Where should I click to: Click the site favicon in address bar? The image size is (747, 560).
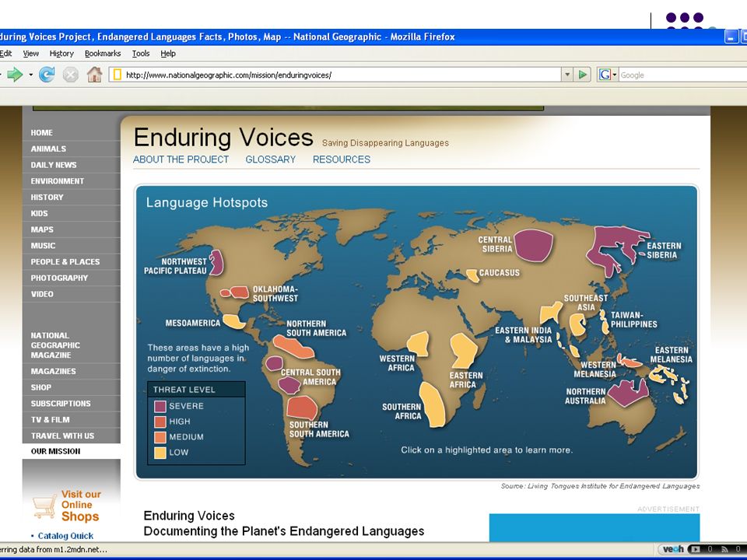117,75
